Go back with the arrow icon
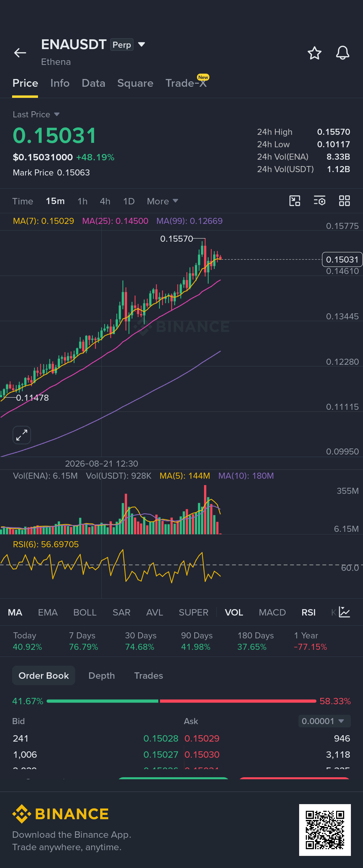Screen dimensions: 363x868 coord(20,52)
